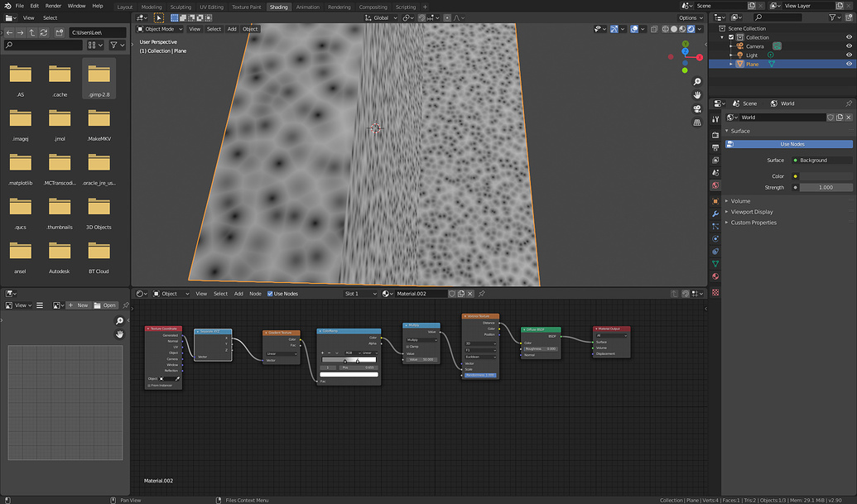The height and width of the screenshot is (504, 857).
Task: Open the Scene properties tab
Action: click(715, 172)
